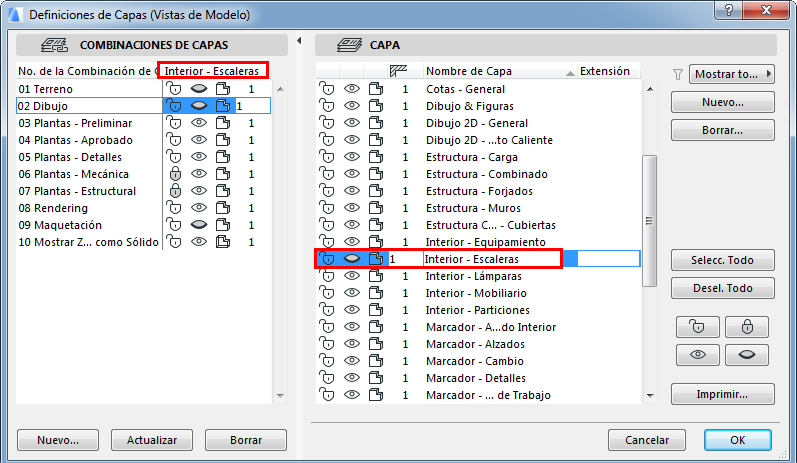Click lock icon of Estructura - Muros layer
Viewport: 797px width, 463px height.
(327, 208)
